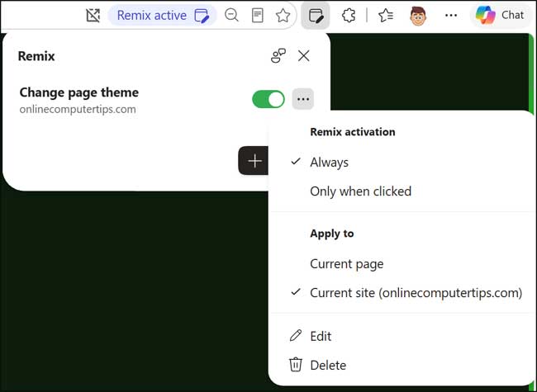Click onlinecomputertips.com text under remix name
537x392 pixels.
click(x=78, y=109)
